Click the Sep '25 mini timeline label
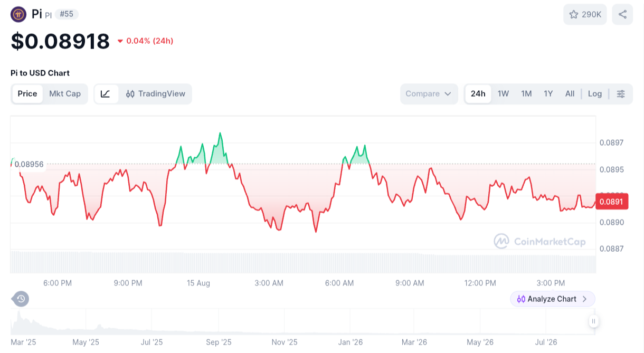The width and height of the screenshot is (644, 353). coord(219,342)
